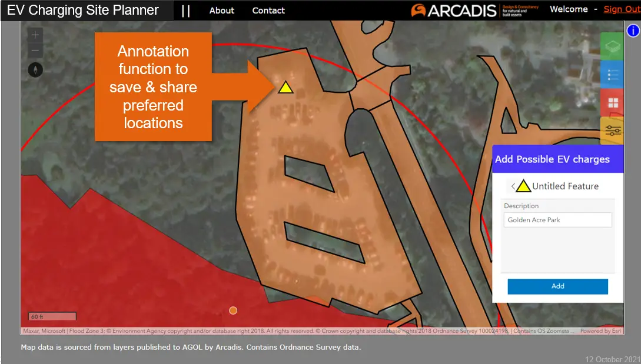This screenshot has width=641, height=364.
Task: Open the blue legend list icon
Action: 612,74
